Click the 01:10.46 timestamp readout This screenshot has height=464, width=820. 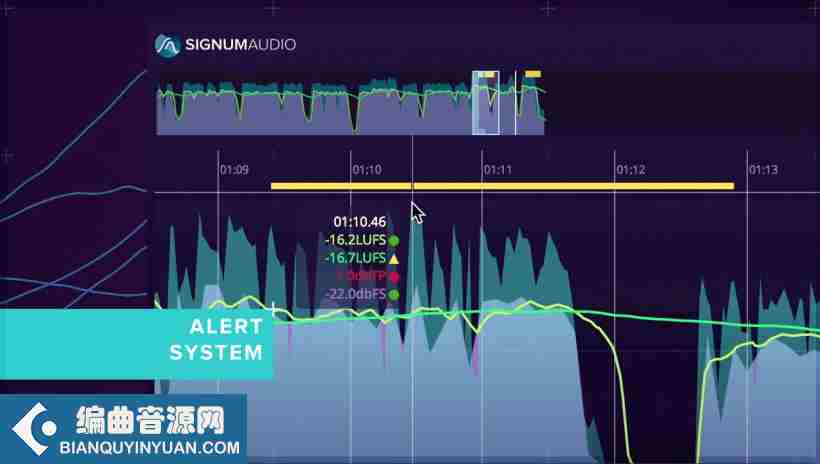coord(360,222)
